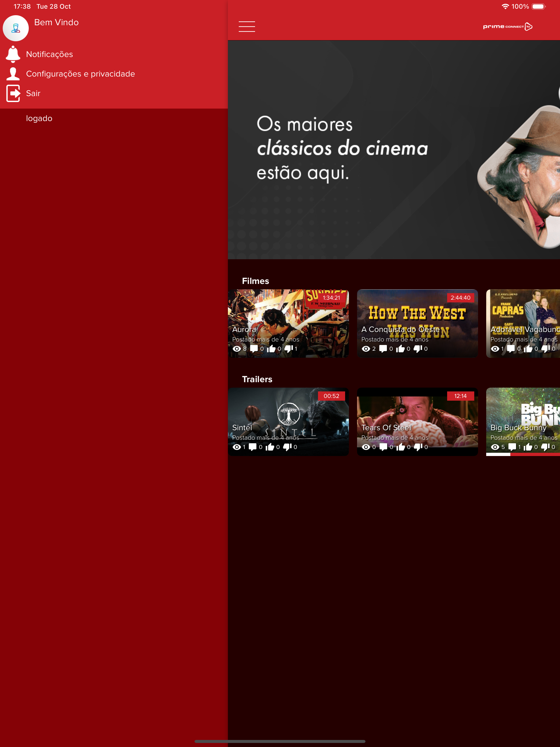Tap the iOS home indicator bar
Image resolution: width=560 pixels, height=747 pixels.
point(280,742)
